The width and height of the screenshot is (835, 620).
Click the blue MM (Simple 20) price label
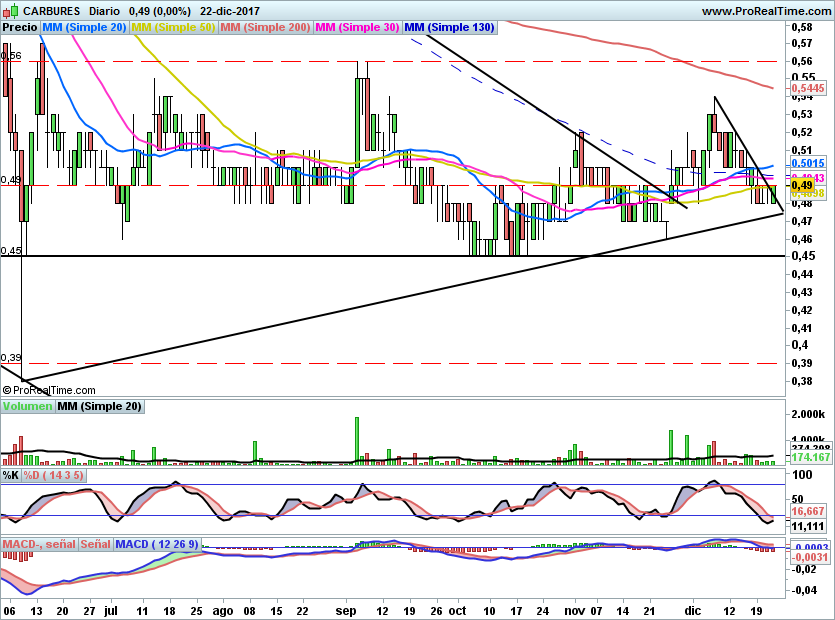pyautogui.click(x=85, y=28)
